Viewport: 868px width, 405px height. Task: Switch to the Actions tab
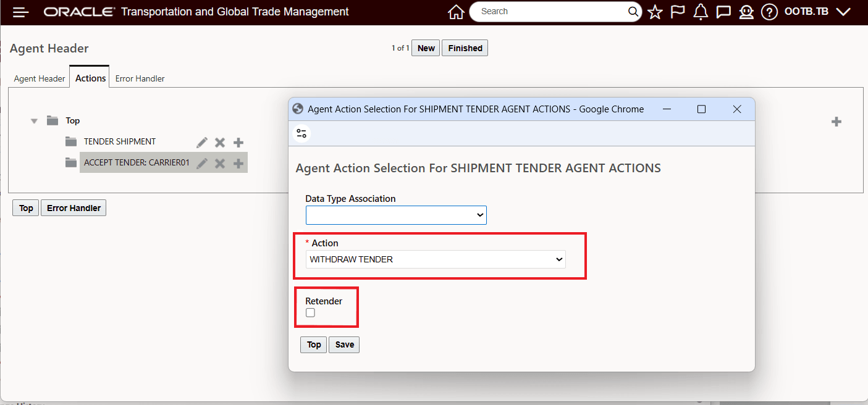[x=90, y=78]
